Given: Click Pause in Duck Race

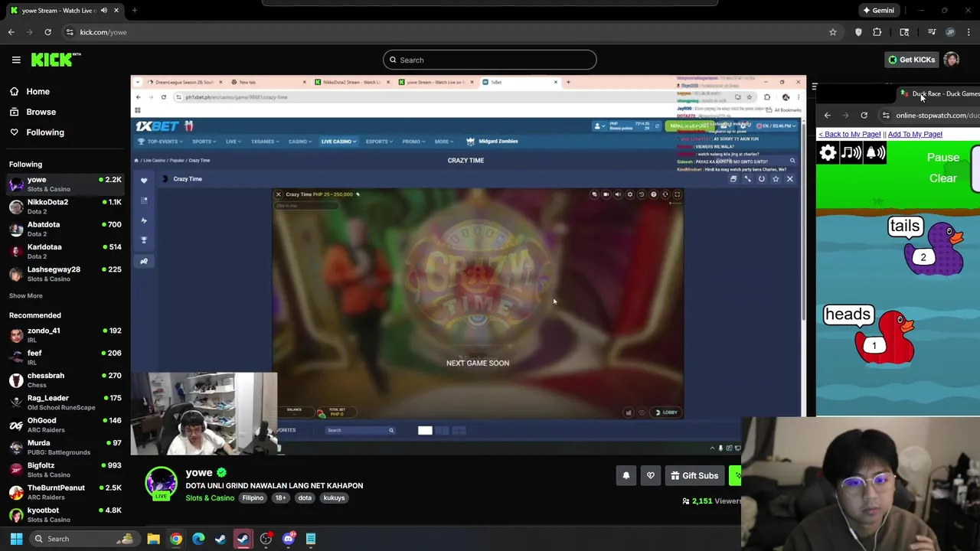Looking at the screenshot, I should tap(943, 158).
